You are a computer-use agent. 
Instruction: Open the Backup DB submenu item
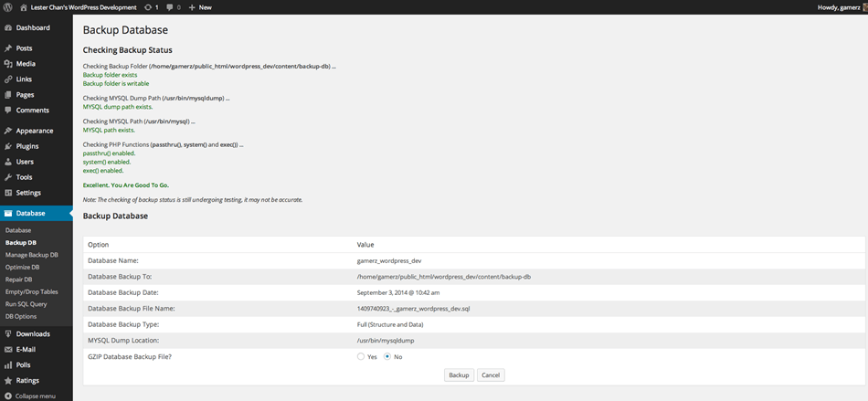tap(21, 242)
